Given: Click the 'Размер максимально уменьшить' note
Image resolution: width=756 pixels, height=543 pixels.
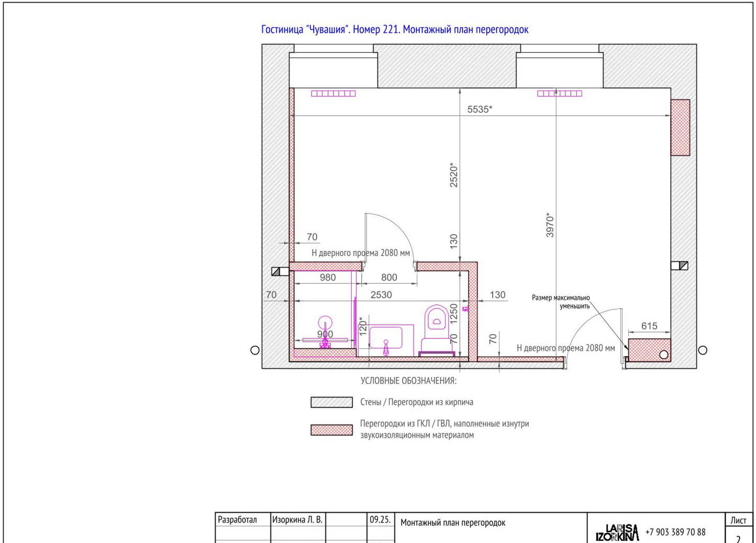Looking at the screenshot, I should coord(561,302).
